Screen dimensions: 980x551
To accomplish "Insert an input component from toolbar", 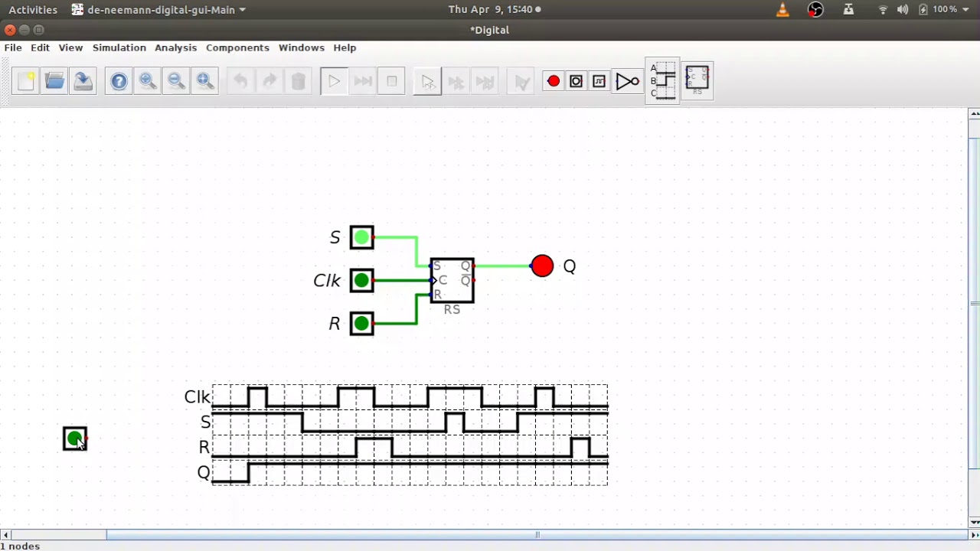I will click(x=576, y=81).
